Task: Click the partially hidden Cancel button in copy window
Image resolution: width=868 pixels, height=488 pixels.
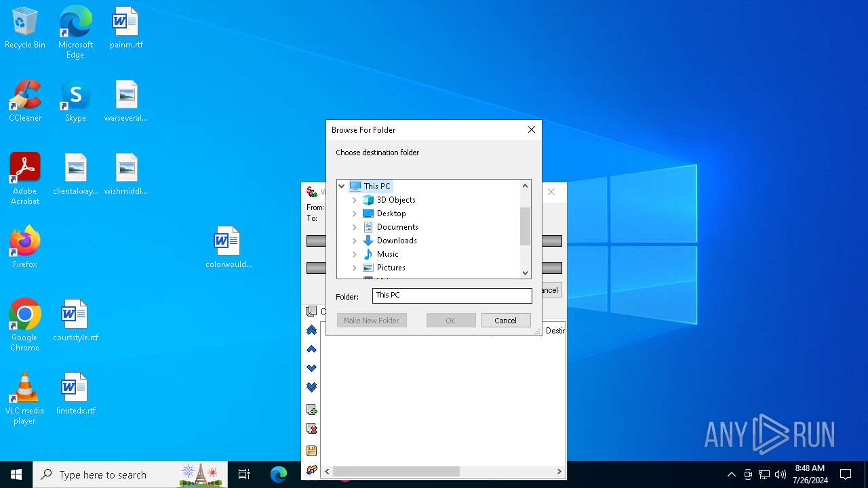Action: [551, 290]
